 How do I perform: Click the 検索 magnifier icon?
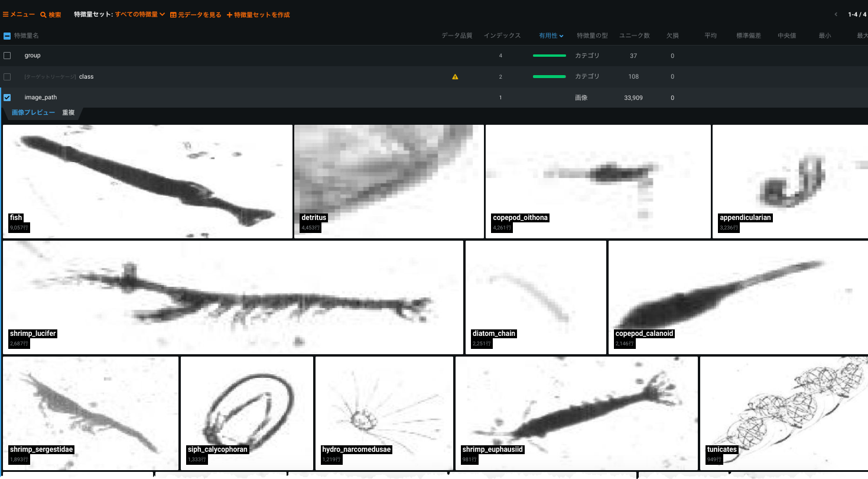[x=43, y=15]
